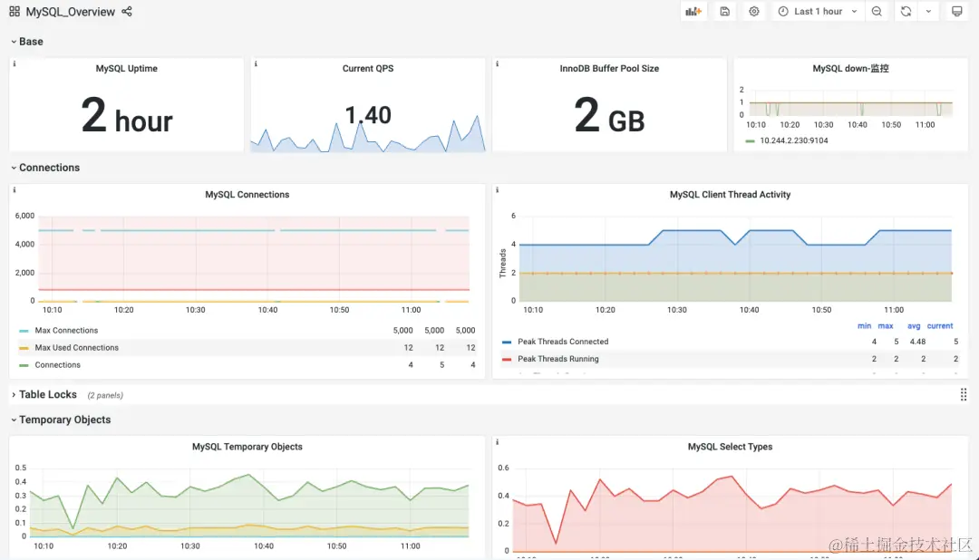Toggle Connections legend series
Viewport: 979px width, 560px height.
(x=57, y=365)
